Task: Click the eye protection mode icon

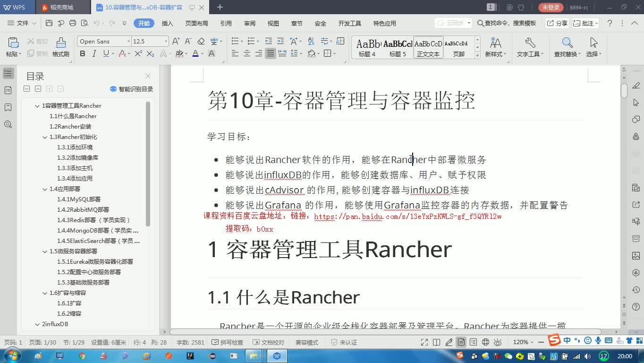Action: coord(498,342)
